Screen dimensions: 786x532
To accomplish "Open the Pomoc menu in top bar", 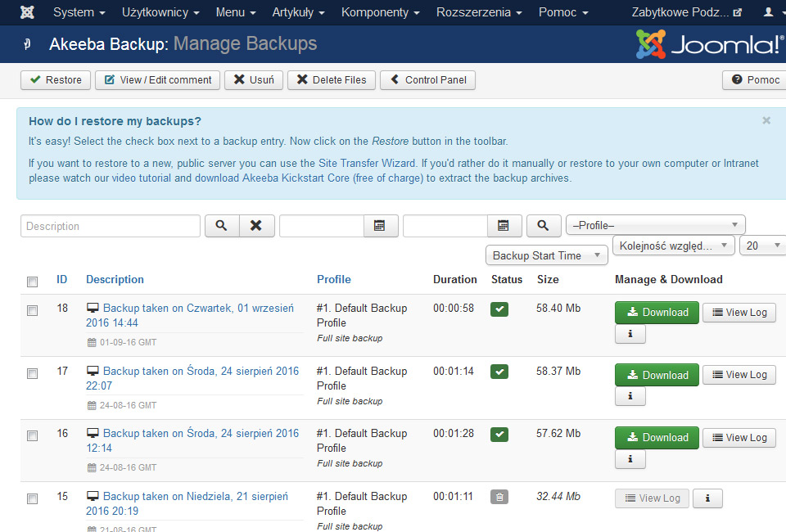I will [563, 12].
